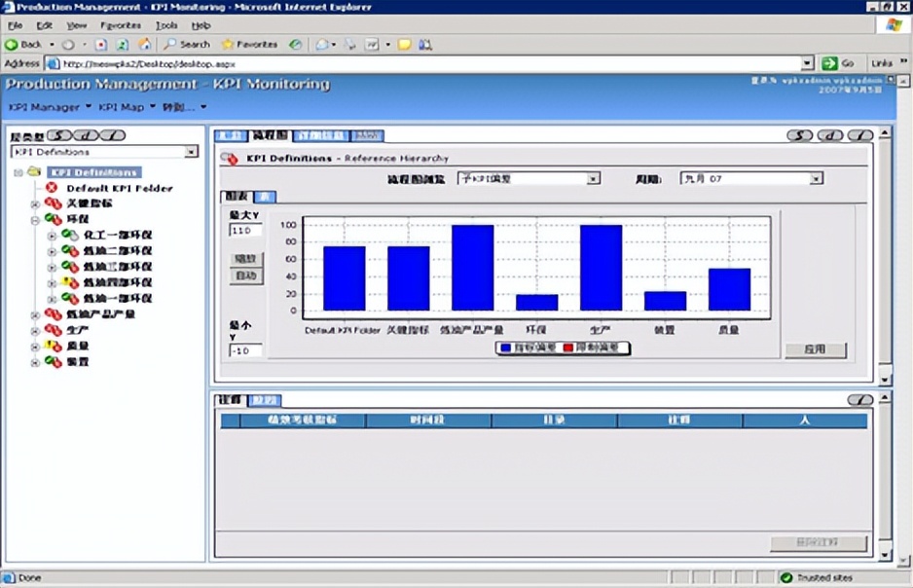Click the status icon of 化工一部环保
The height and width of the screenshot is (588, 913).
pyautogui.click(x=70, y=235)
